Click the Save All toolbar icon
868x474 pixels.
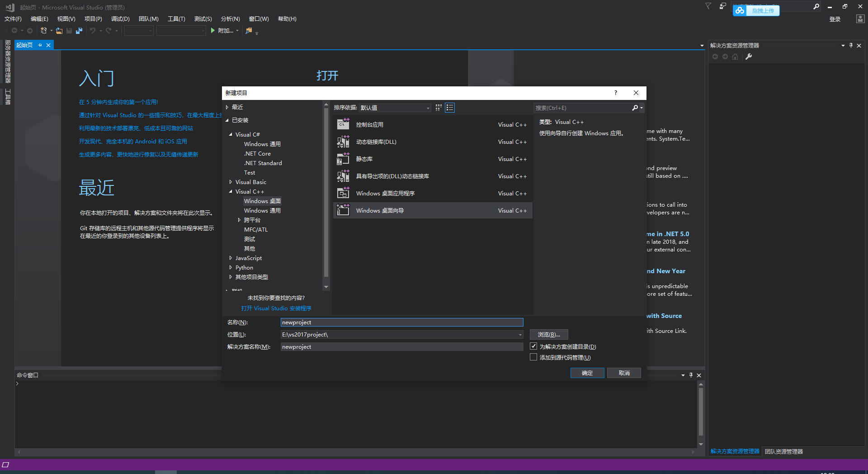tap(79, 31)
